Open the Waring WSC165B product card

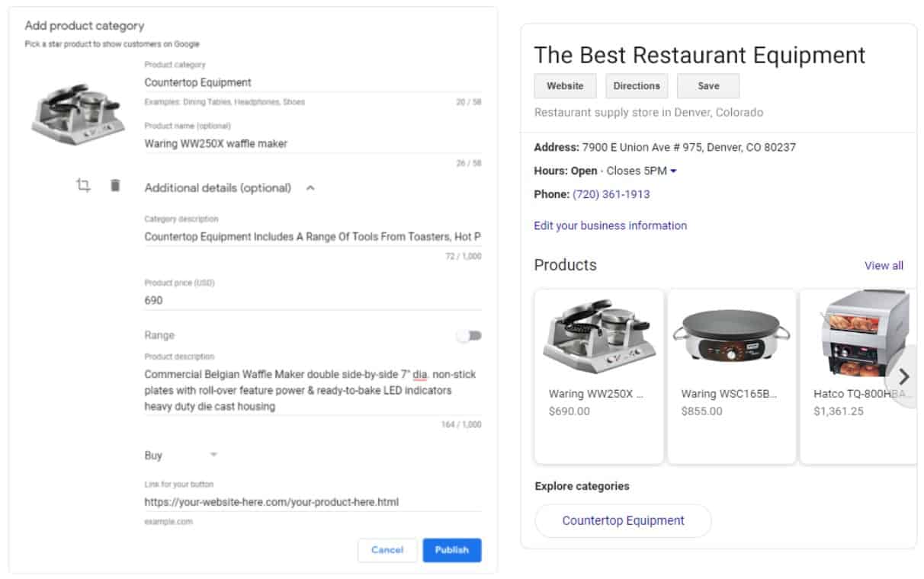[x=732, y=376]
